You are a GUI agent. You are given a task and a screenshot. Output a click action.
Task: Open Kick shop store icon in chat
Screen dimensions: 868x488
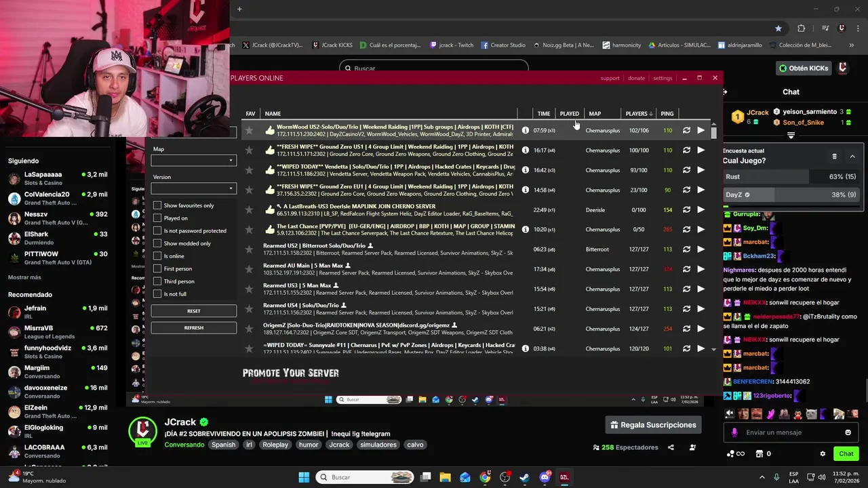point(759,453)
